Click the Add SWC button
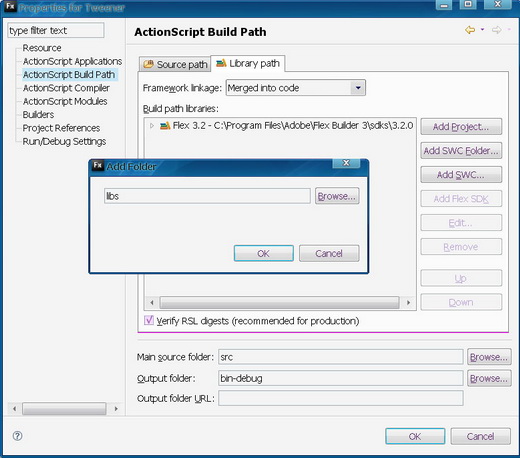The height and width of the screenshot is (458, 520). tap(461, 175)
